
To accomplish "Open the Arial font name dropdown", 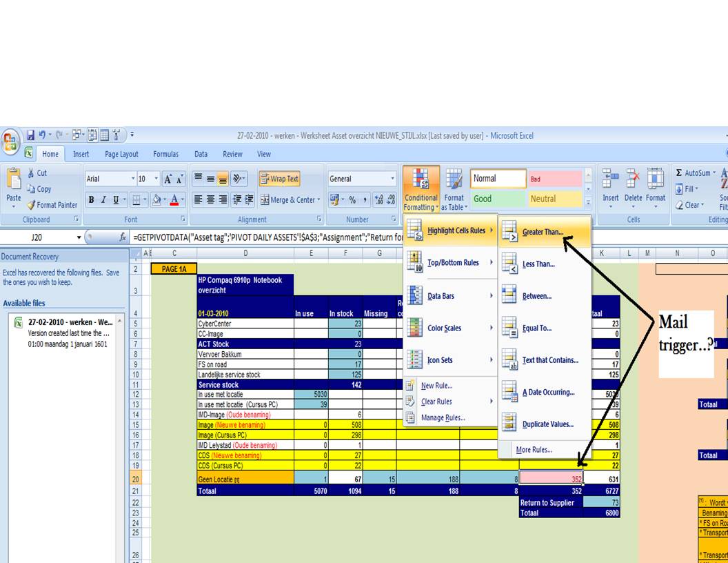I will [x=133, y=179].
